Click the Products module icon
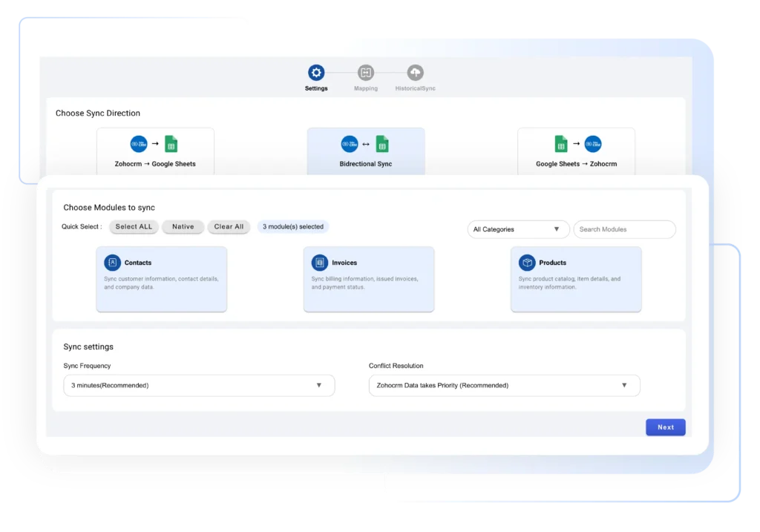Viewport: 760px width, 532px height. [527, 262]
